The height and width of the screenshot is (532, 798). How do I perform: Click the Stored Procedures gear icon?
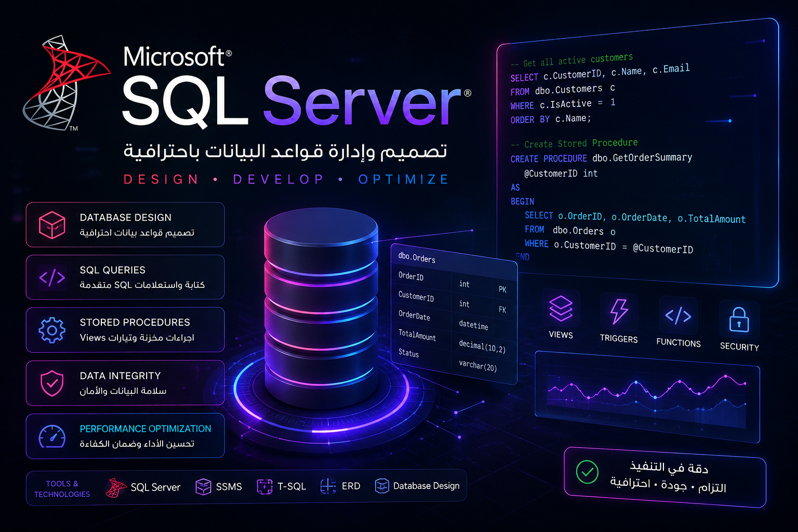coord(52,330)
